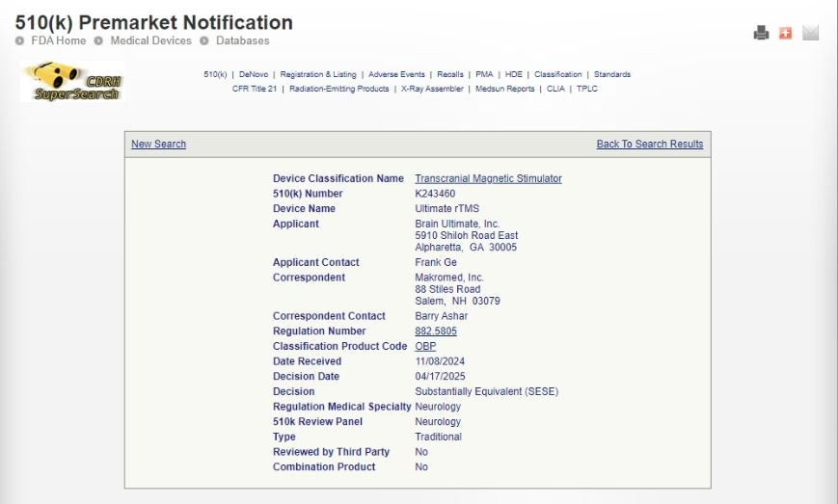Open the PMA database link
This screenshot has width=838, height=504.
coord(484,74)
